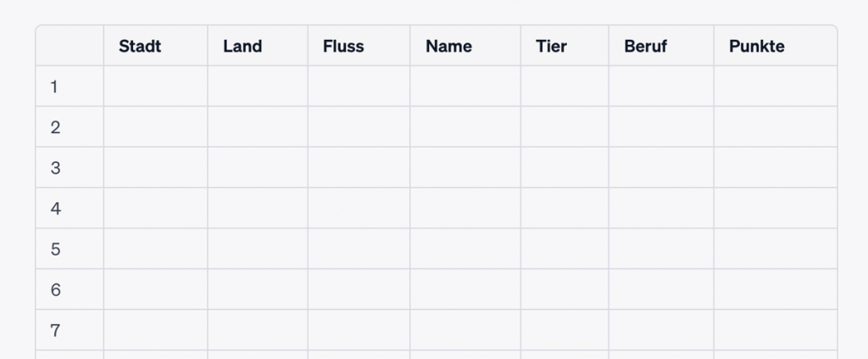Click the Tier cell in row 5
Screen dimensions: 868x359
(565, 249)
